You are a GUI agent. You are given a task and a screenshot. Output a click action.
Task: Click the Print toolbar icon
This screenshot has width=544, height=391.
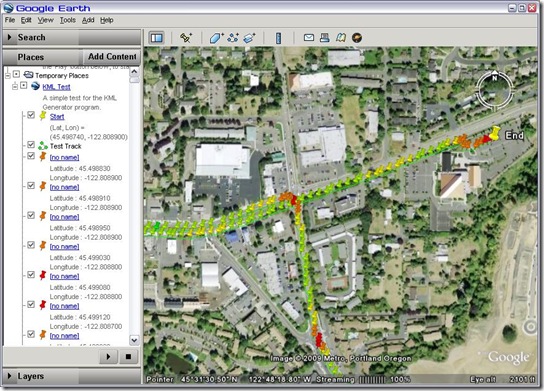[x=325, y=37]
